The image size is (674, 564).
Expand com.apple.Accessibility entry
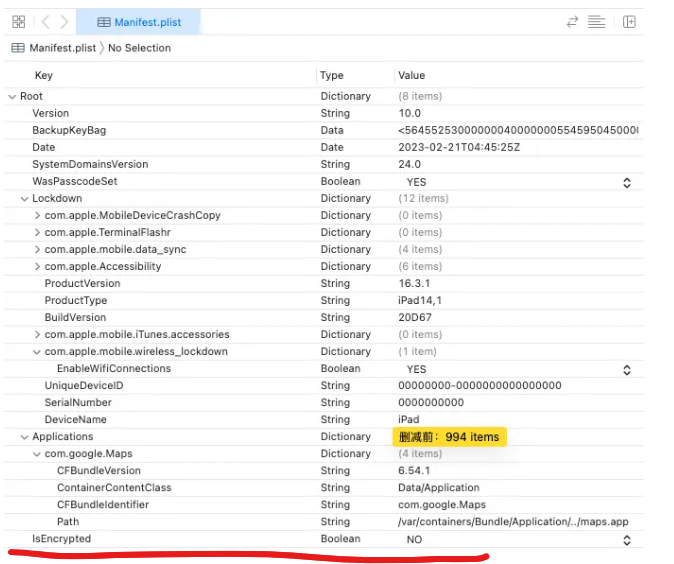pos(37,267)
